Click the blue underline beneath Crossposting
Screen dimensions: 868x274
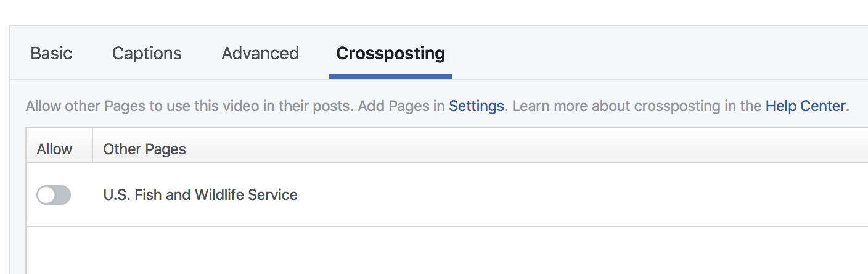click(x=390, y=77)
